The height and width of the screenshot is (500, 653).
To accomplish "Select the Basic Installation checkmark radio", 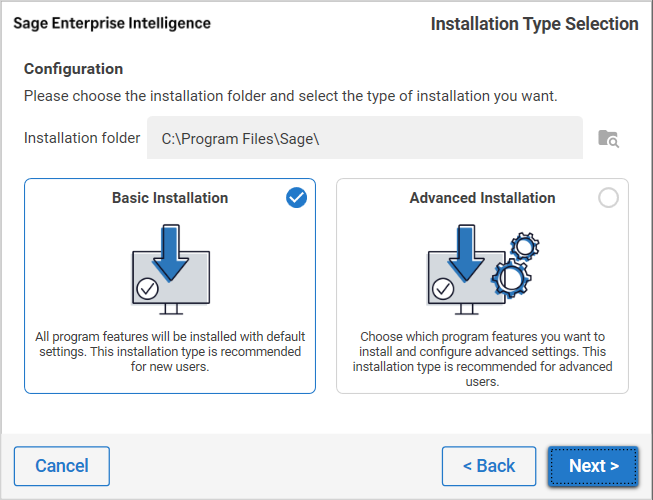I will click(296, 198).
